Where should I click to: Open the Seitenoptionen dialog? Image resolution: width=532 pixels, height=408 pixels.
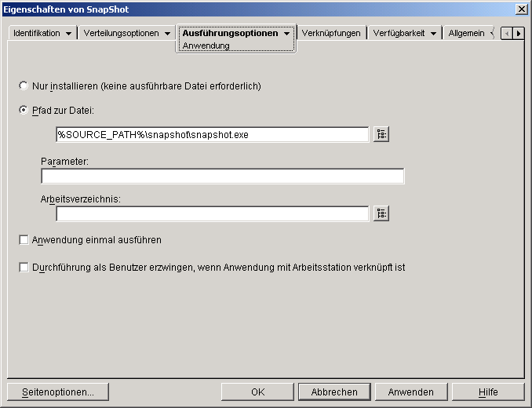pyautogui.click(x=58, y=392)
